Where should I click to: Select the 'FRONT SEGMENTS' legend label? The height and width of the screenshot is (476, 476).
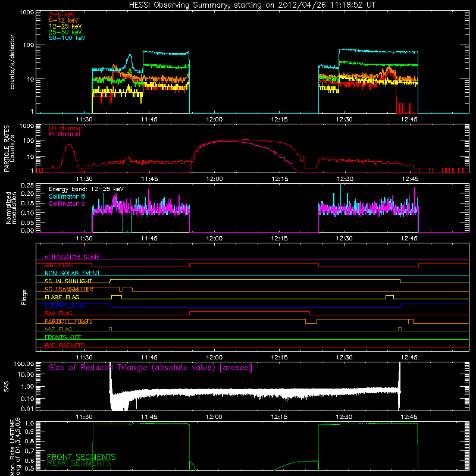[82, 457]
